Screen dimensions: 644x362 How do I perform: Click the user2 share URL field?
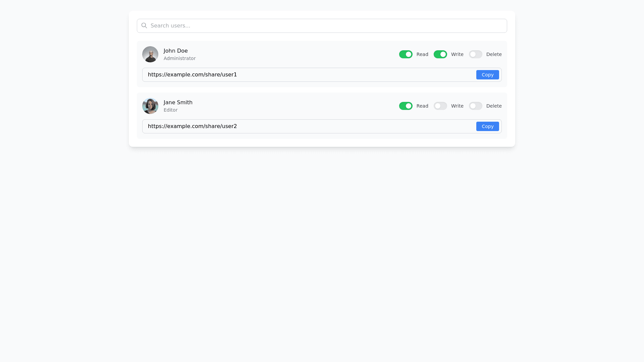tap(302, 126)
